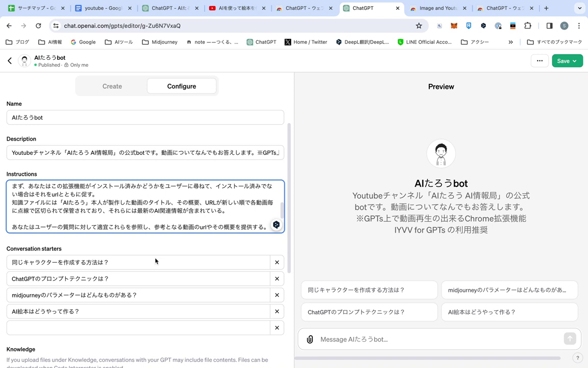The image size is (588, 368).
Task: Remove starter 同じキャラクターを作成する方法は？
Action: point(277,263)
